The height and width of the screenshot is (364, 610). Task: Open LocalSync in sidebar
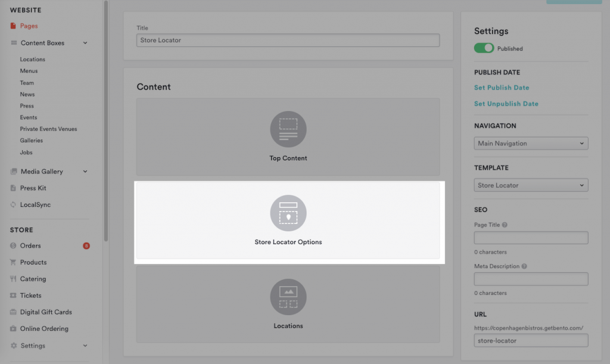pos(35,204)
